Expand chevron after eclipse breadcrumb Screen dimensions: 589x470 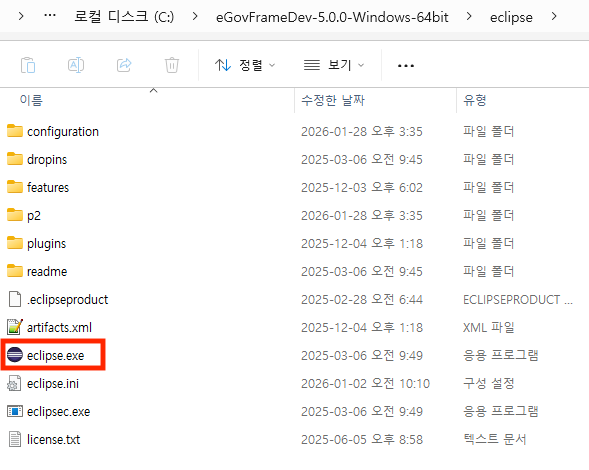[x=554, y=17]
